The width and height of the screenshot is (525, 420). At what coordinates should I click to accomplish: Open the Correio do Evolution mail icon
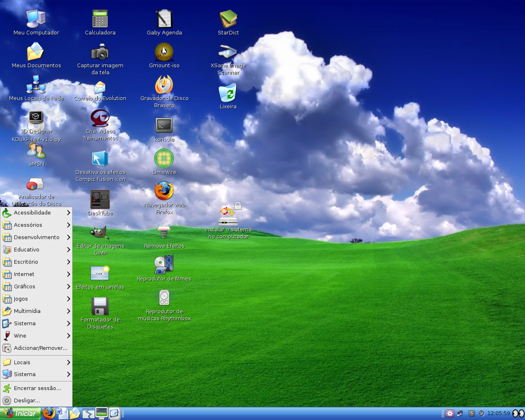pyautogui.click(x=100, y=87)
